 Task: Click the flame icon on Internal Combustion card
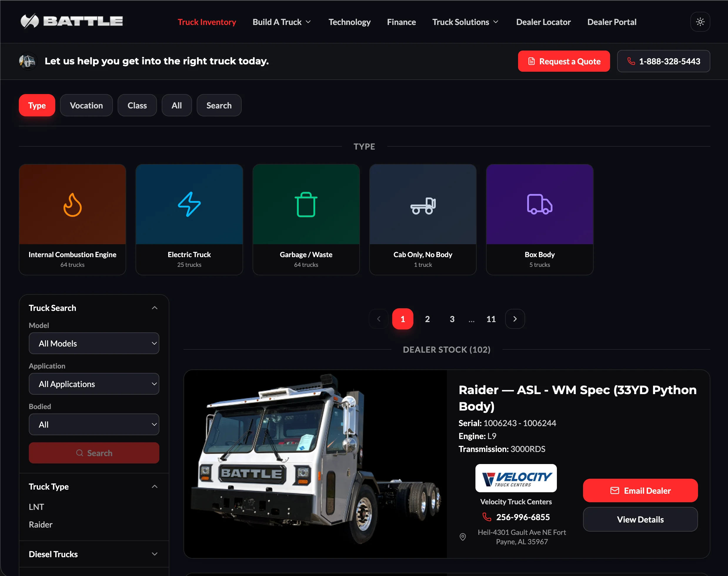click(x=73, y=205)
